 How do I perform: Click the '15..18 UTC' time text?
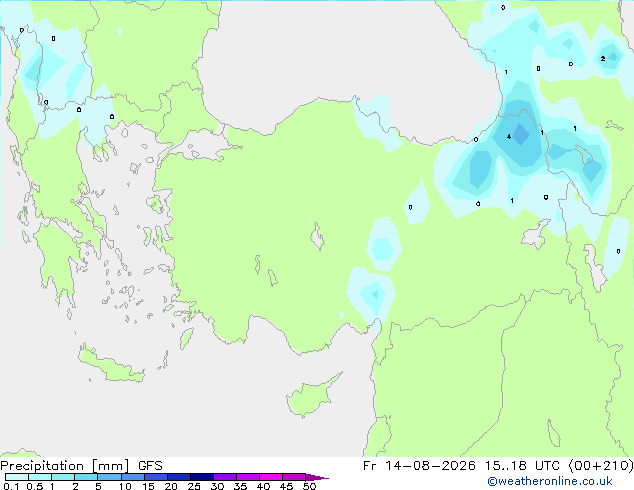click(x=522, y=466)
